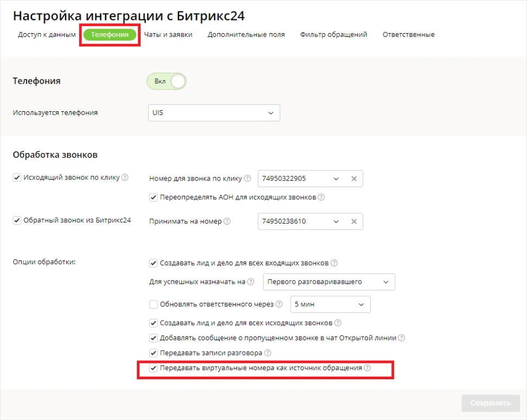Screen dimensions: 527x420
Task: Open the Фильтр обращений tab
Action: [x=333, y=34]
